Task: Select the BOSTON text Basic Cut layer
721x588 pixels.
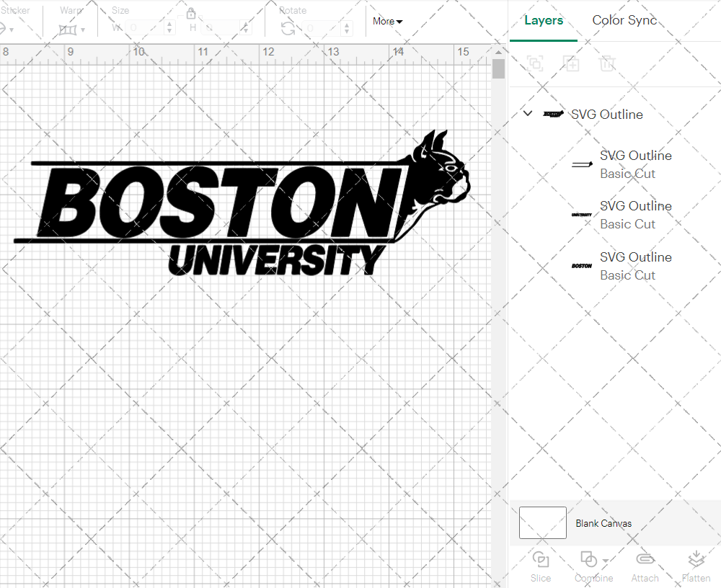Action: click(635, 265)
